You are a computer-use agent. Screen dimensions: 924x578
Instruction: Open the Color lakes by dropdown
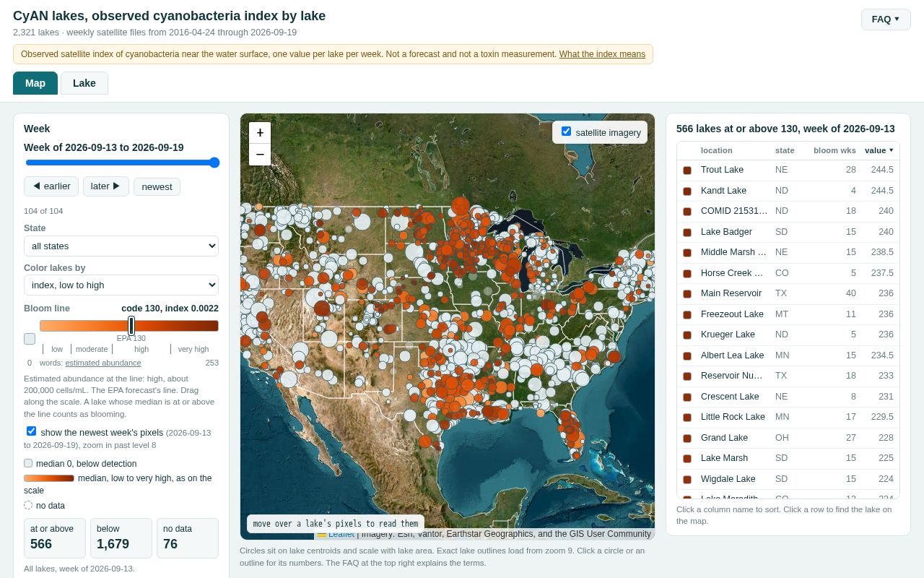click(121, 285)
